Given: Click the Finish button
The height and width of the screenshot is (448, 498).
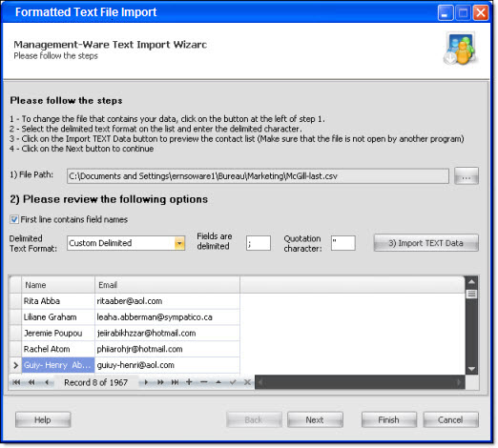Looking at the screenshot, I should (389, 419).
